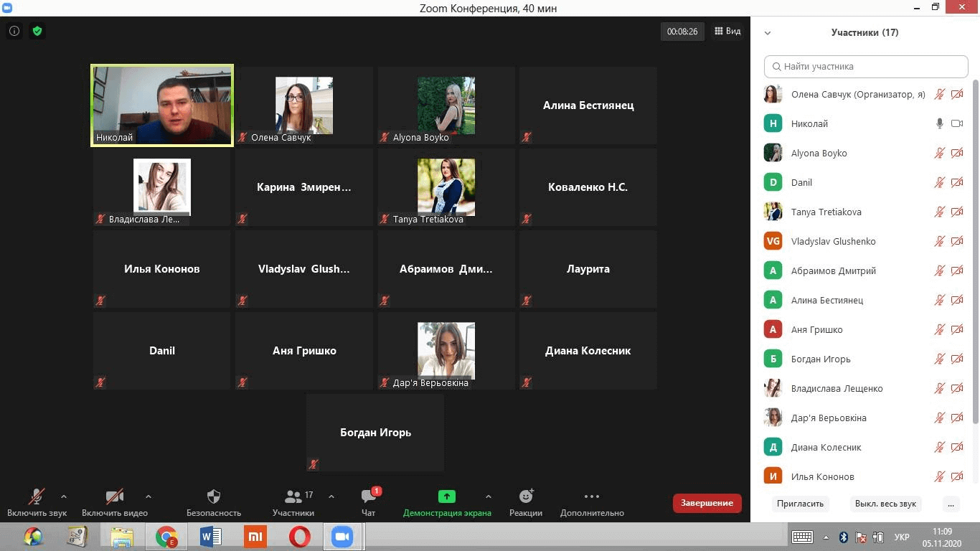The height and width of the screenshot is (551, 980).
Task: Open the three-dots menu in the participants panel
Action: click(951, 504)
